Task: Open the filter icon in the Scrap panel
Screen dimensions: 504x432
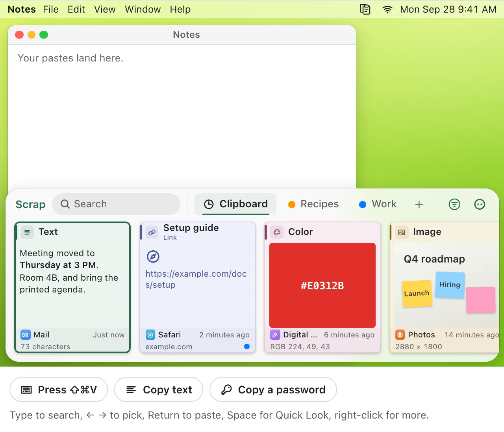Action: (x=454, y=204)
